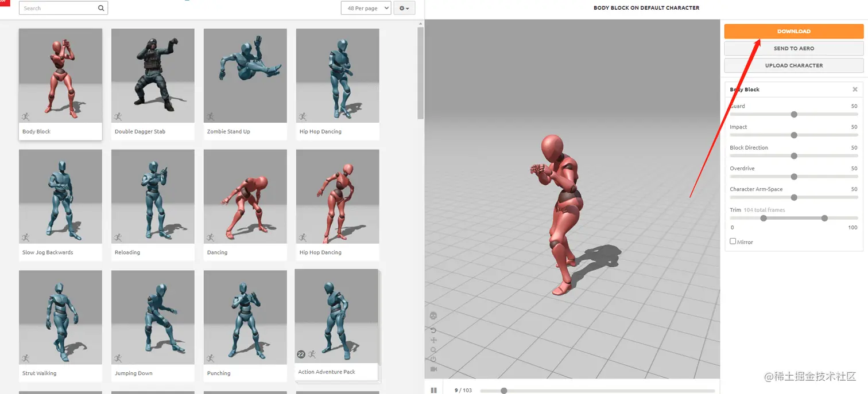868x394 pixels.
Task: Click the reset camera power-shaped icon
Action: coord(433,359)
